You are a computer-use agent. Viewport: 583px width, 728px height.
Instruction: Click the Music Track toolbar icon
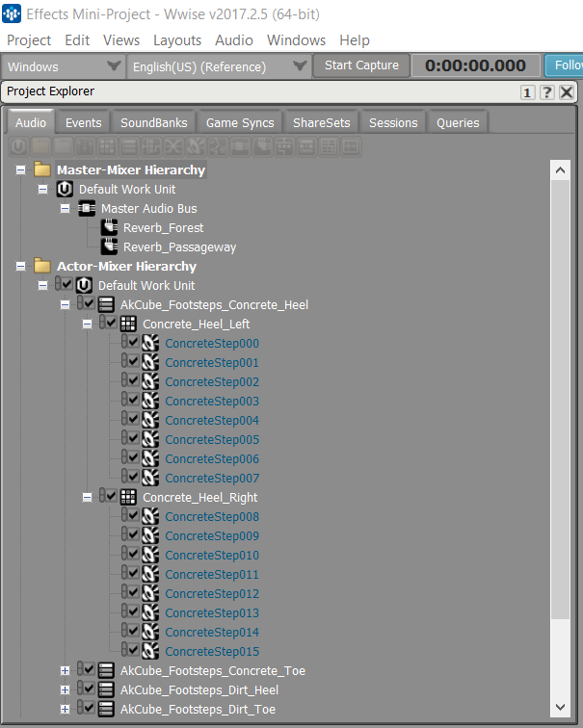[351, 146]
